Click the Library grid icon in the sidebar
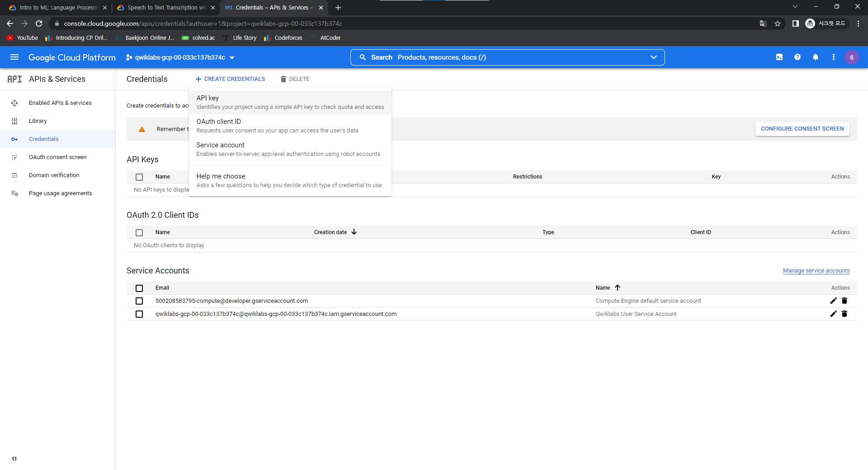868x470 pixels. pos(14,121)
